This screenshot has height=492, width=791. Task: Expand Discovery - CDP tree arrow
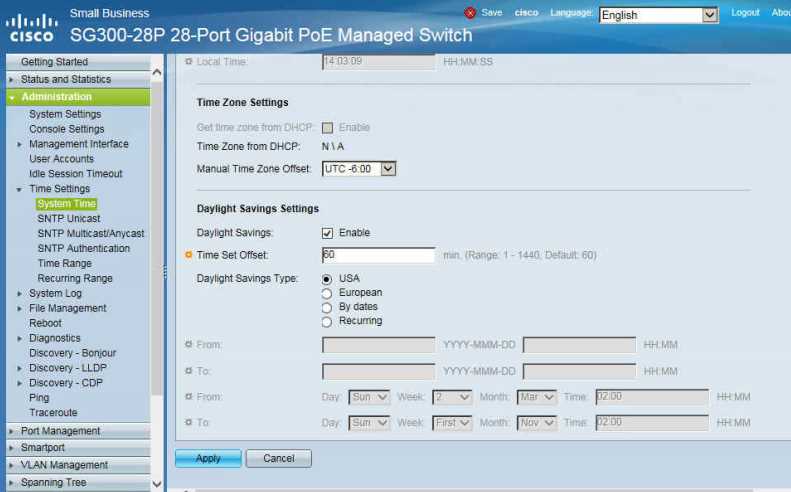click(20, 383)
